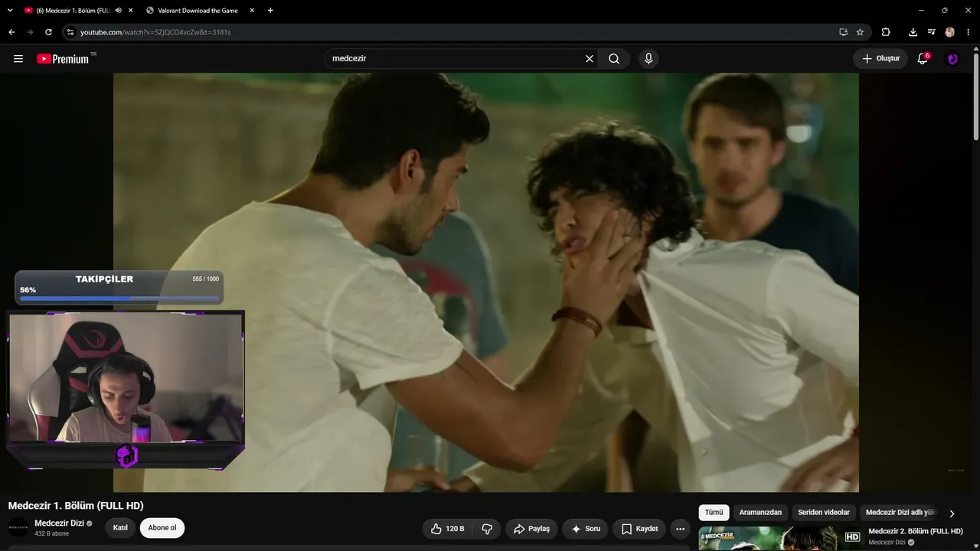Go to the YouTube Premium home logo
The height and width of the screenshot is (551, 980).
coord(63,59)
